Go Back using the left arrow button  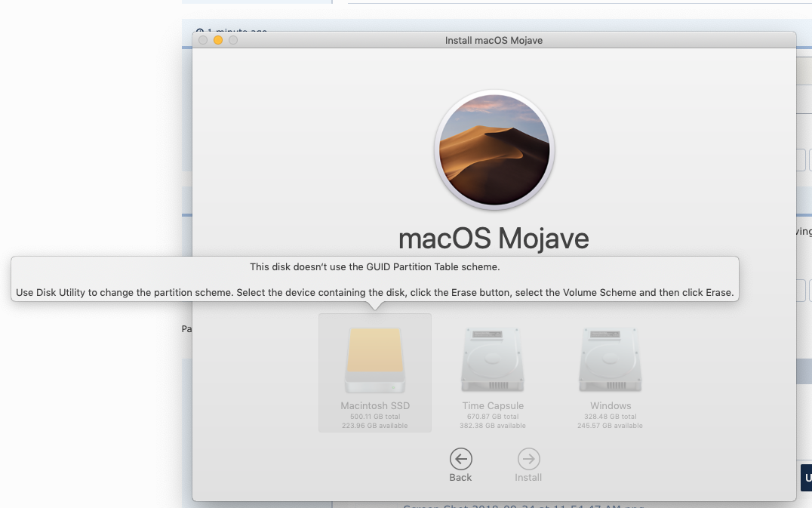[460, 459]
